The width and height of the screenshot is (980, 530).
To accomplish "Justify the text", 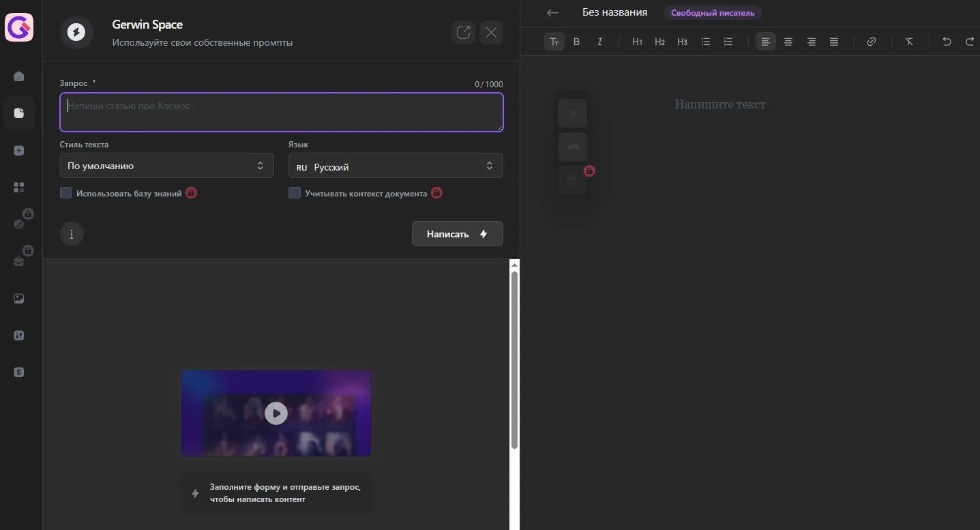I will pos(834,42).
